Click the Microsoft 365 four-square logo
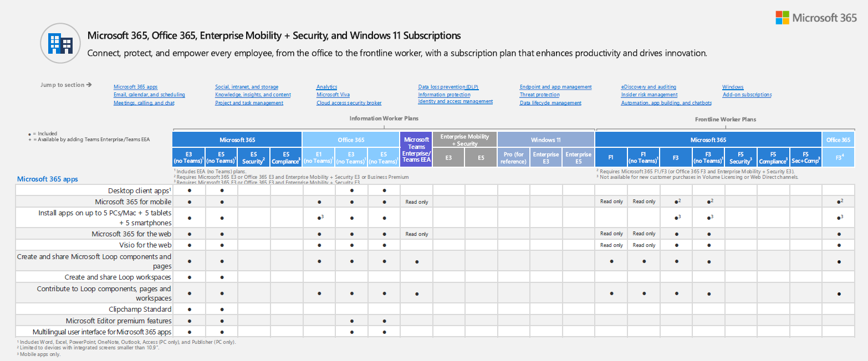Viewport: 868px width, 361px height. [782, 18]
